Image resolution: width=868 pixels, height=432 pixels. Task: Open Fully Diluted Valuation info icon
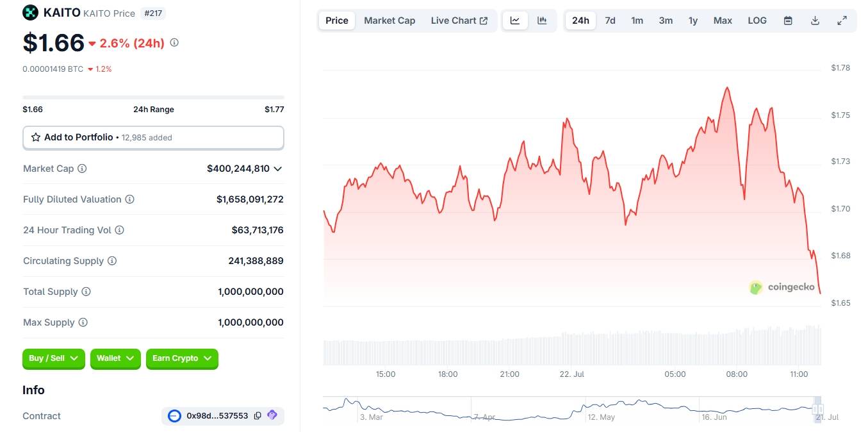pos(130,199)
